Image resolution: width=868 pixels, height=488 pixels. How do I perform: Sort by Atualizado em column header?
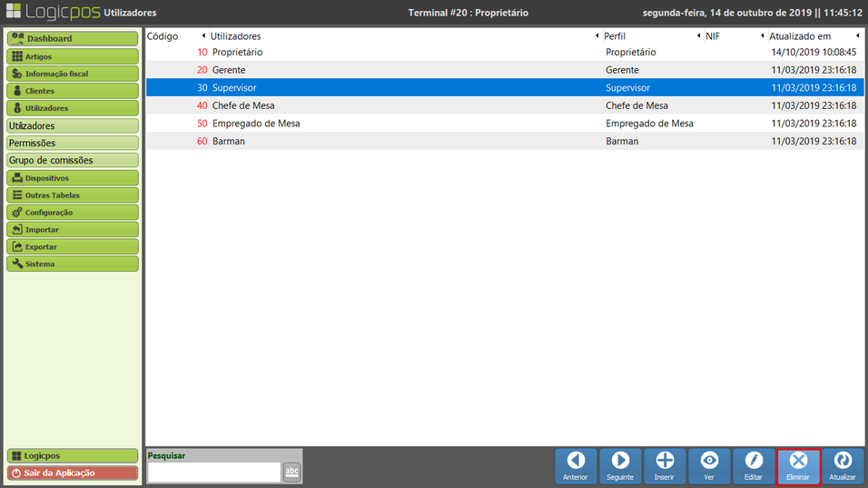pos(799,36)
